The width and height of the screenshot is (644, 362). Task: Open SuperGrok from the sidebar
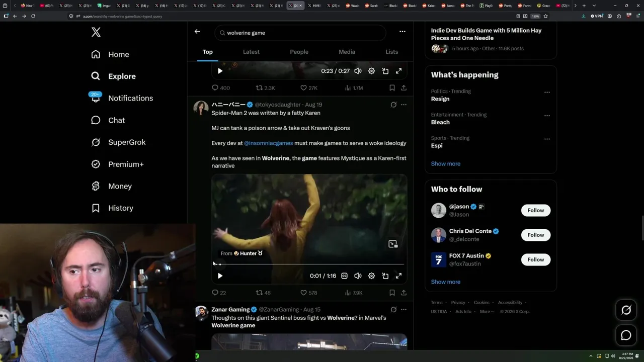point(118,142)
